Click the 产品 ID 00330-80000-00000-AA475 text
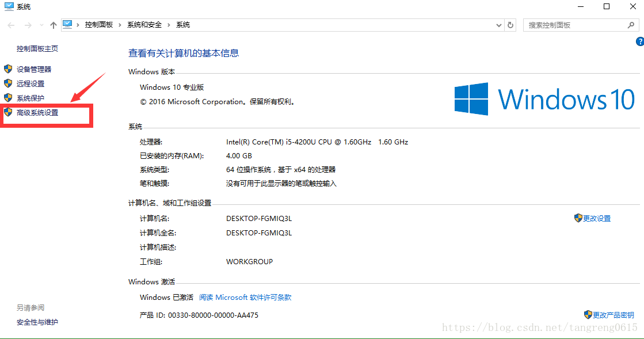 coord(199,315)
